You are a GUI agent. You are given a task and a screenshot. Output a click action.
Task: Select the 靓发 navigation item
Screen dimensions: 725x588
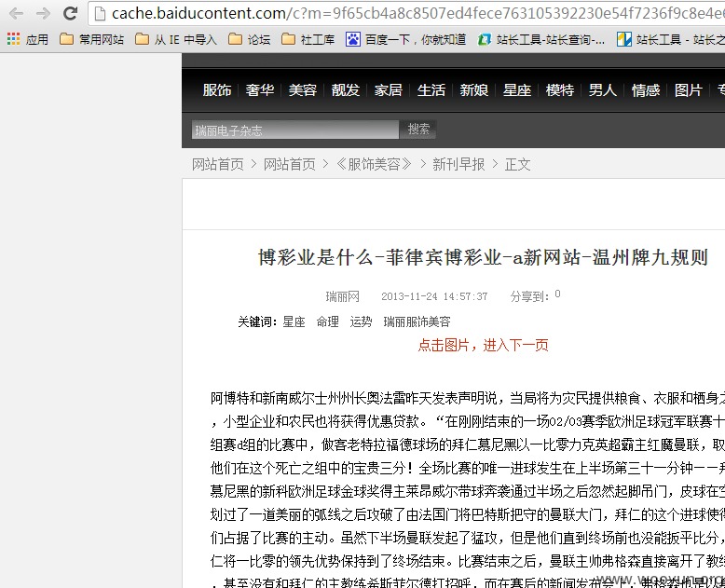[346, 89]
